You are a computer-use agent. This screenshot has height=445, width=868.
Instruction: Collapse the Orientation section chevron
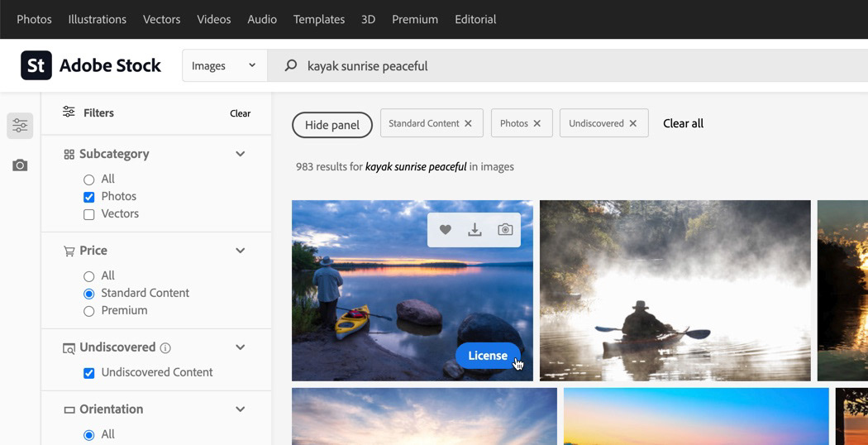click(241, 409)
